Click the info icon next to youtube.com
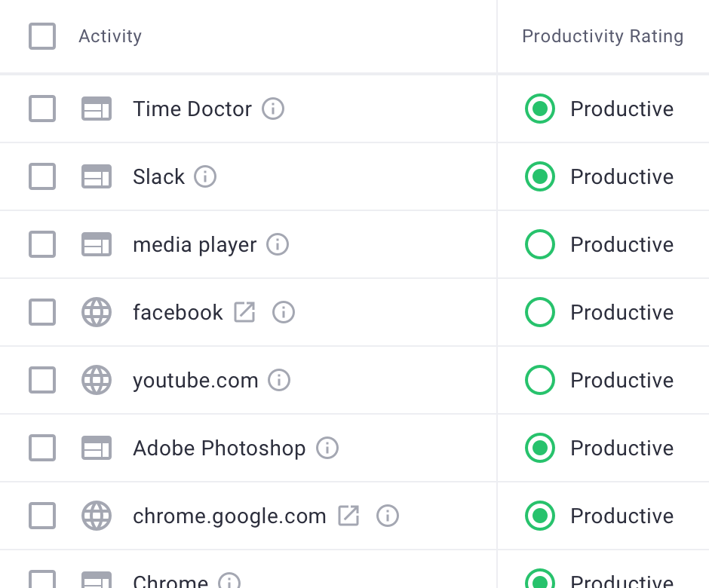Viewport: 709px width, 588px height. point(279,380)
